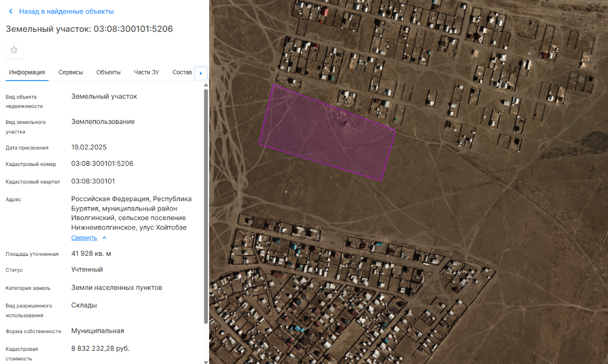Screen dimensions: 608x364
Task: Click cadastral cost 8 832 232,28 руб.
Action: (100, 348)
